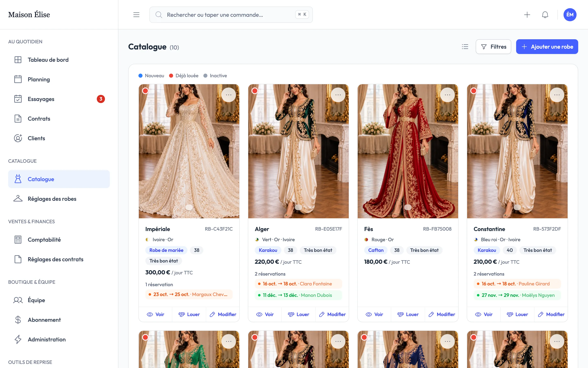Click the Bleu roi color swatch on Constantine

(476, 240)
